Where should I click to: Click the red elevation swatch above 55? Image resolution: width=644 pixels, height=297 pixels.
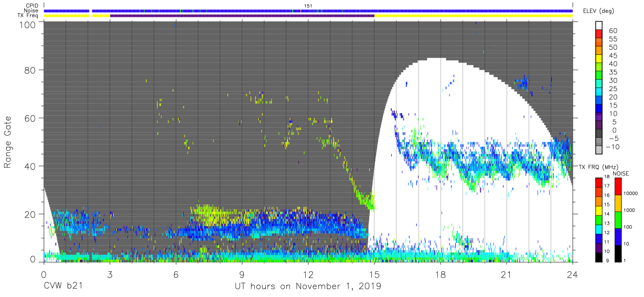600,35
